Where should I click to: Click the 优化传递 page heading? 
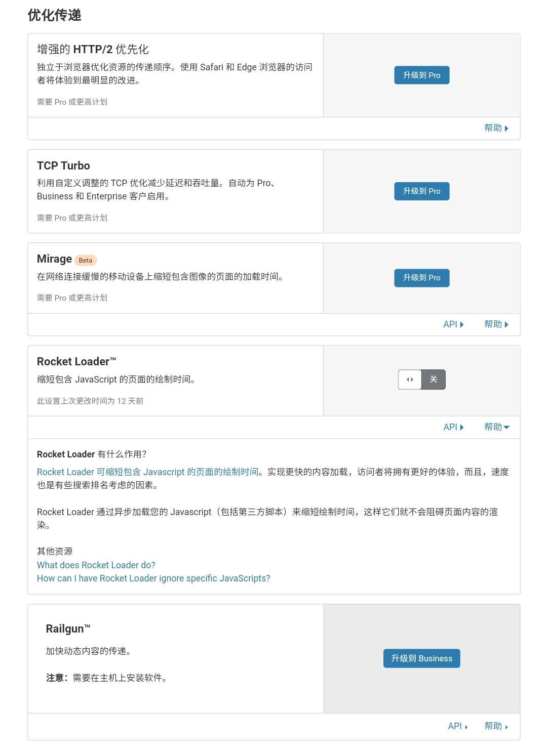(55, 15)
